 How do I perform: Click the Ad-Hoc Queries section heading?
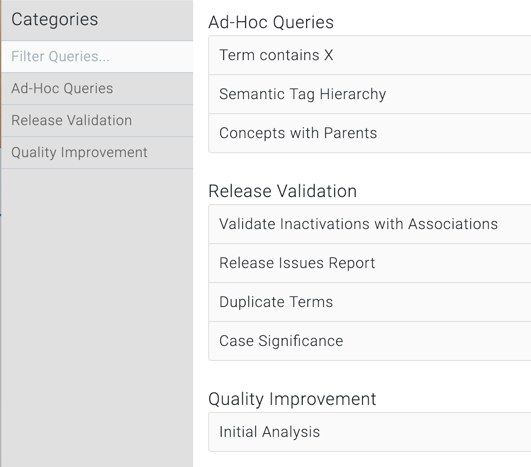click(271, 22)
